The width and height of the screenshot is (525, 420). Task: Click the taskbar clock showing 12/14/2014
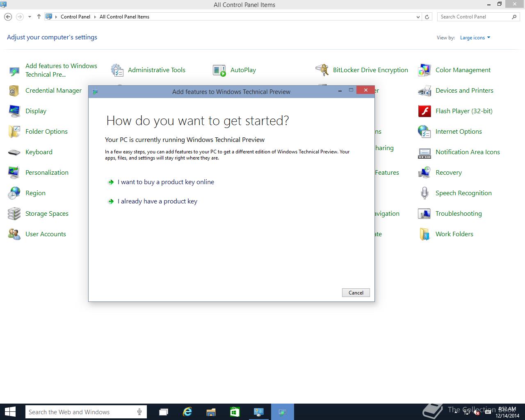[x=507, y=412]
